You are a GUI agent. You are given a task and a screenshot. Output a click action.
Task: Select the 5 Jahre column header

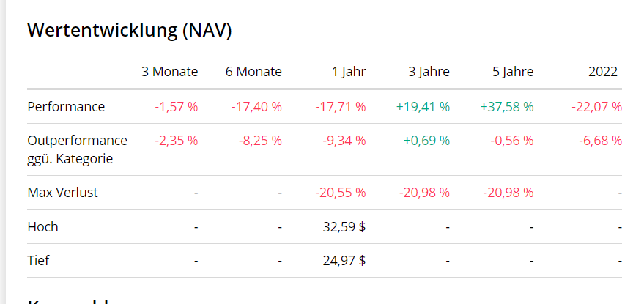point(513,72)
